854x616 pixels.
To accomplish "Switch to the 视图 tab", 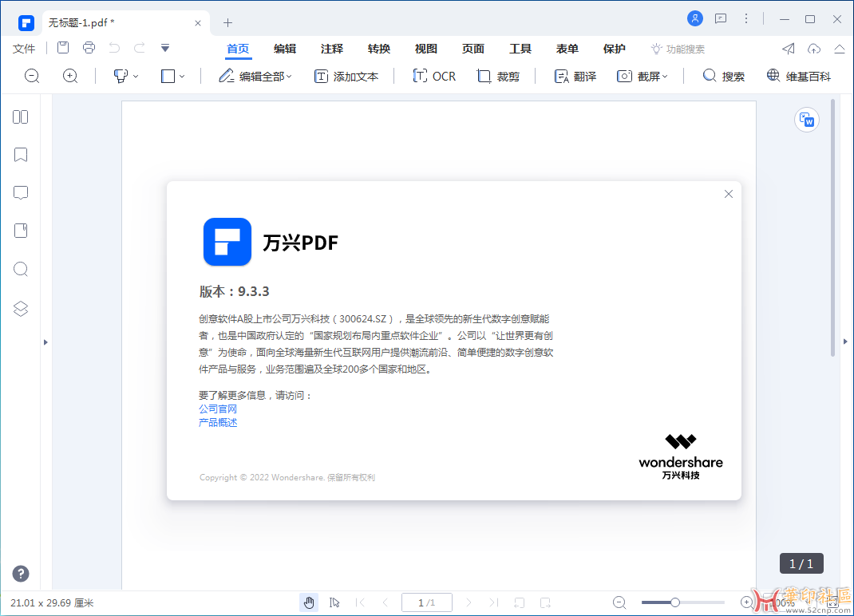I will coord(426,49).
